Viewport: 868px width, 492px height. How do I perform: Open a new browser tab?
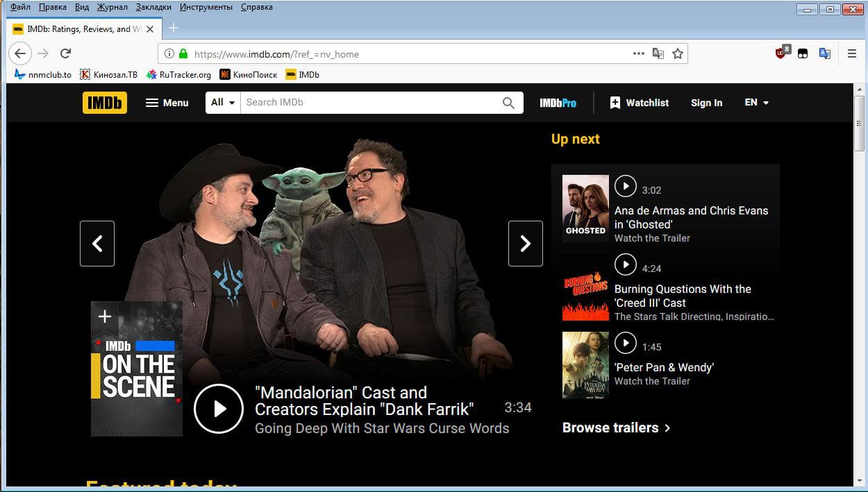pos(174,28)
